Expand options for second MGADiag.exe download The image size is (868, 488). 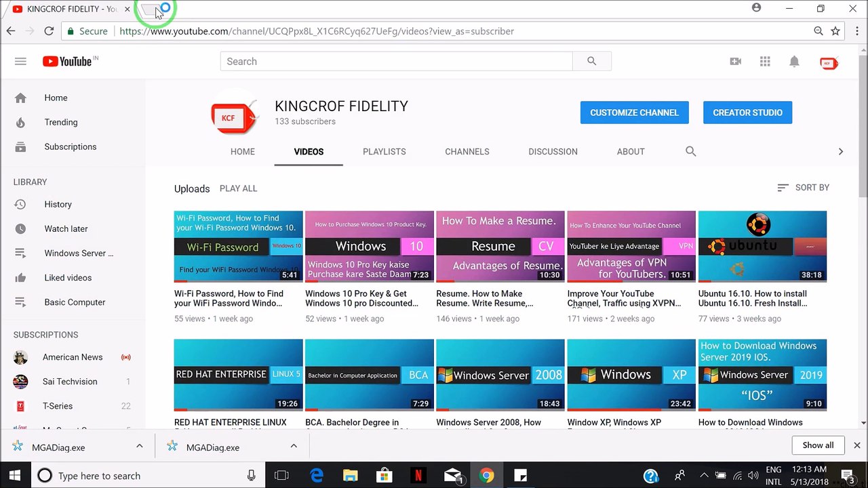294,446
